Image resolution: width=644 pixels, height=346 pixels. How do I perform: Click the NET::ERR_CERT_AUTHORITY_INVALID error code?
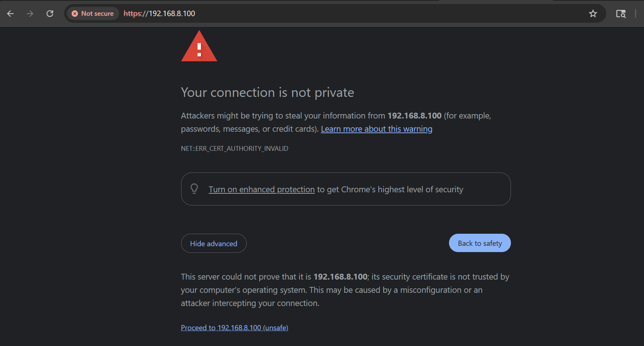pos(235,149)
